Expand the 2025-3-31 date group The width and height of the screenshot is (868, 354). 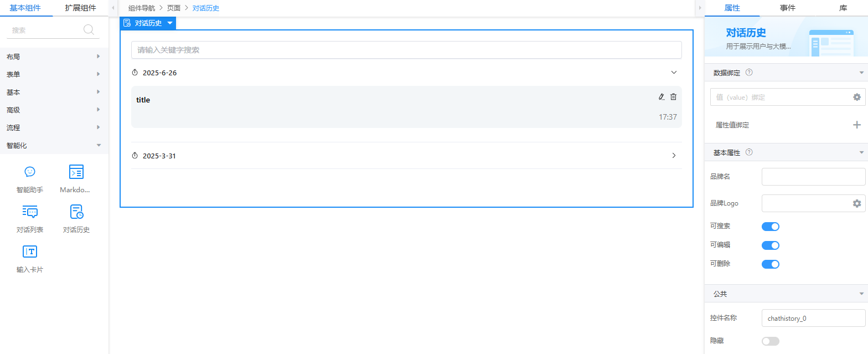tap(674, 156)
